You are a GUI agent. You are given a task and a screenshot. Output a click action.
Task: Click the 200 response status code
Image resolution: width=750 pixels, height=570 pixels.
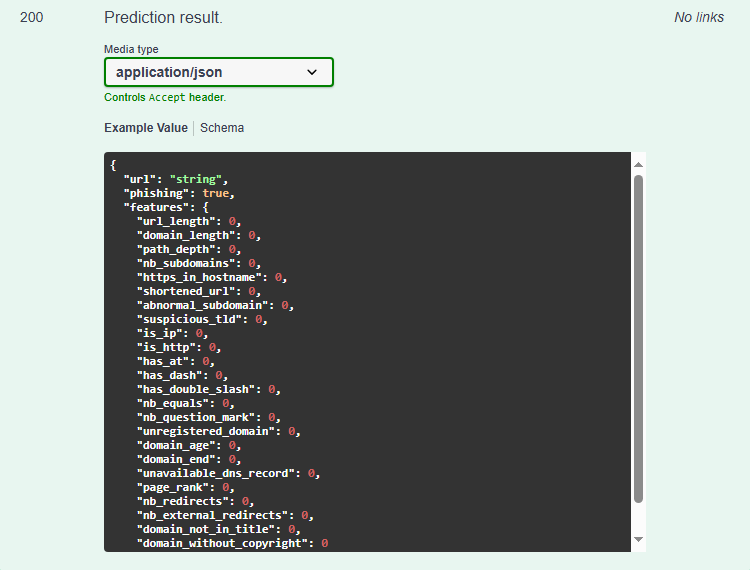point(31,18)
